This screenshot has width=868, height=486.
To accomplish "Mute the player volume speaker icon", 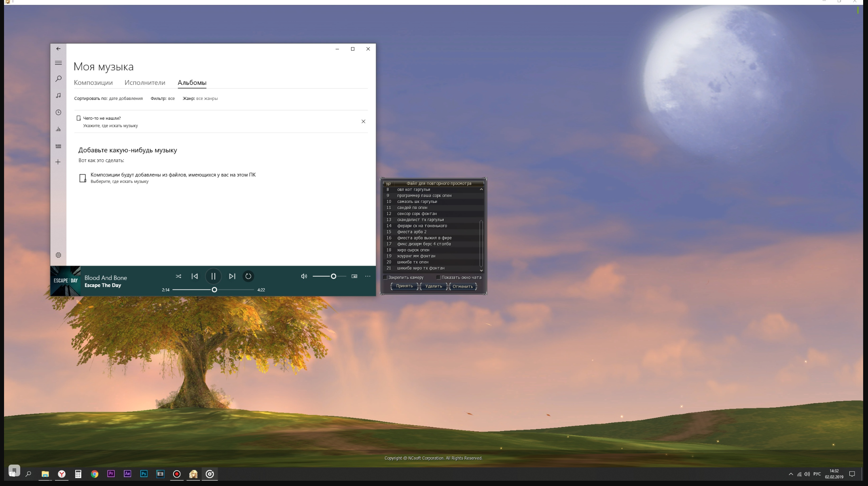I will coord(304,276).
